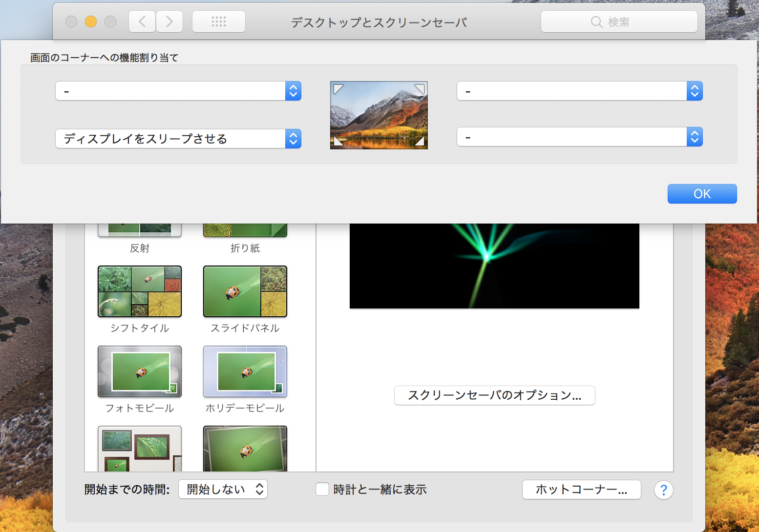Select the 折り紙 screen saver thumbnail

click(x=245, y=230)
